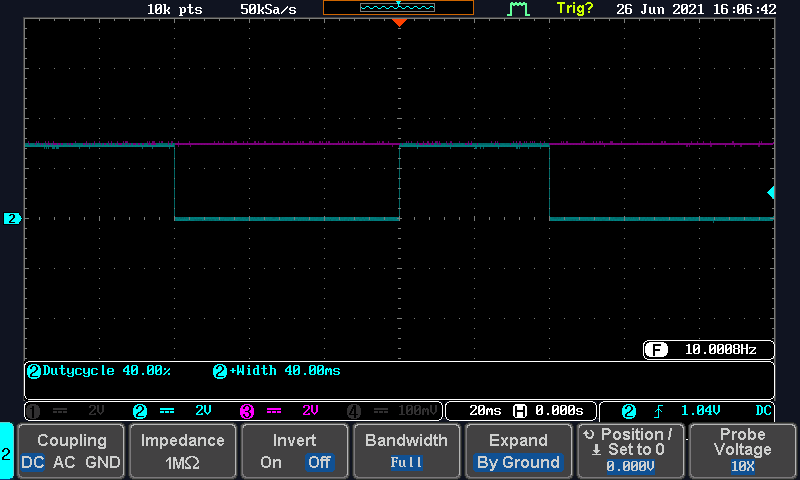Screen dimensions: 800x480
Task: Click channel 2 DC coupling symbol
Action: click(x=167, y=411)
